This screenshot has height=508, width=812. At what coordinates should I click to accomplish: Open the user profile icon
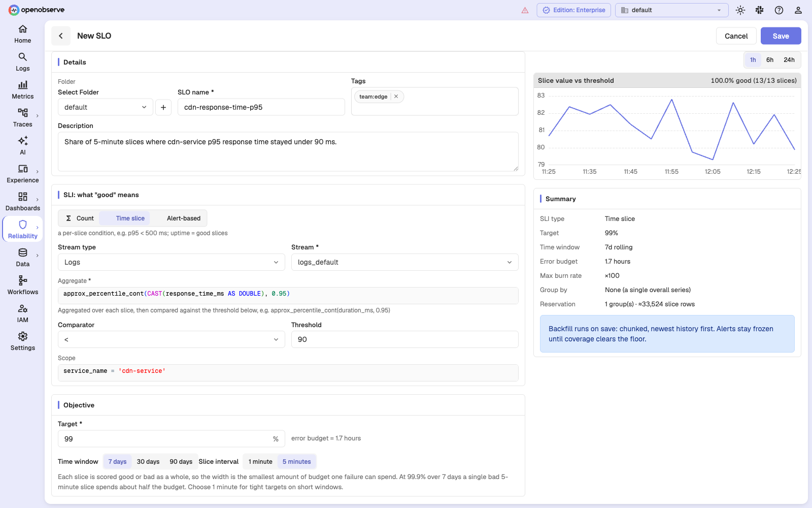(x=798, y=10)
